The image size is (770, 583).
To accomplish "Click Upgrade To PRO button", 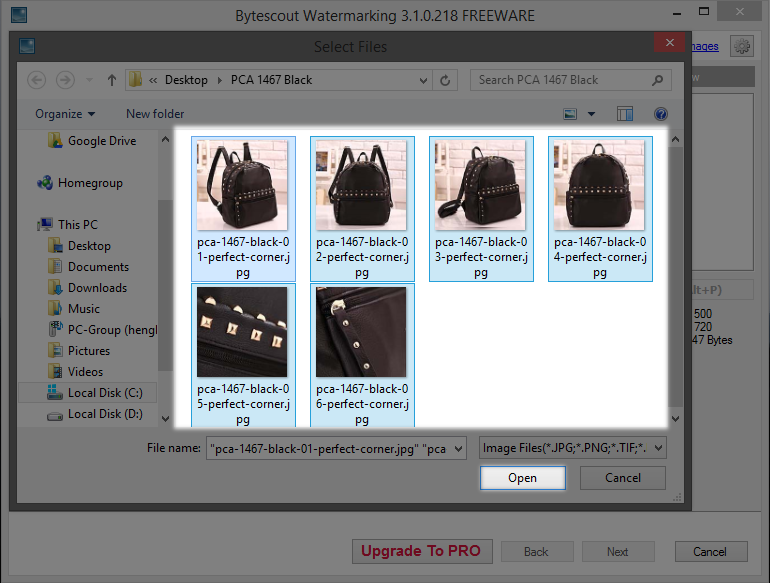I will click(x=420, y=551).
